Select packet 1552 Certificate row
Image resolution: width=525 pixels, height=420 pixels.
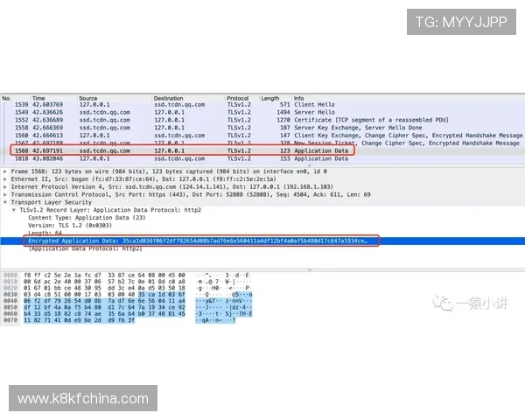tap(262, 121)
